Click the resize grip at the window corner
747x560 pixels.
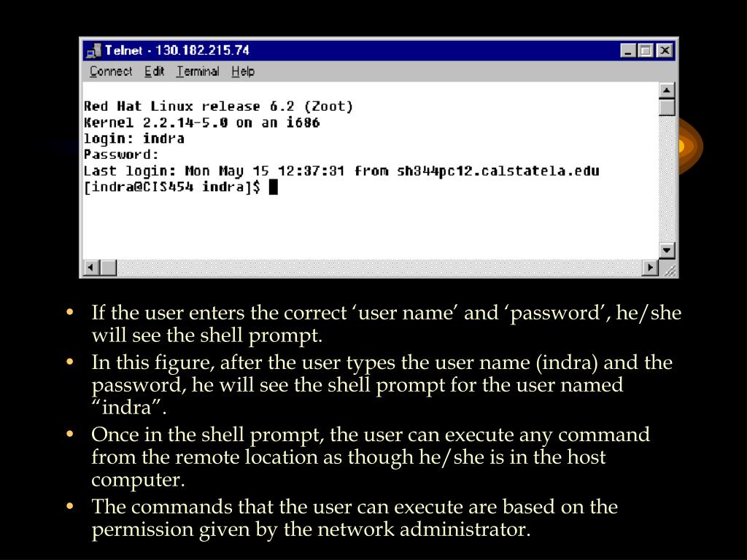pos(669,269)
